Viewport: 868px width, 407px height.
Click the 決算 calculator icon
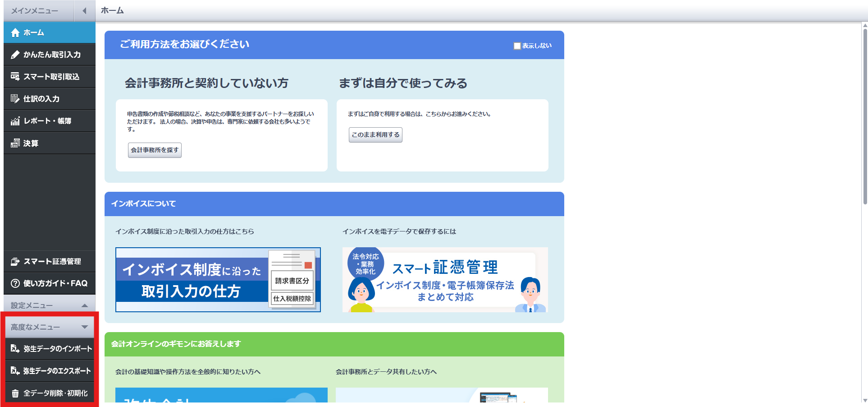15,143
